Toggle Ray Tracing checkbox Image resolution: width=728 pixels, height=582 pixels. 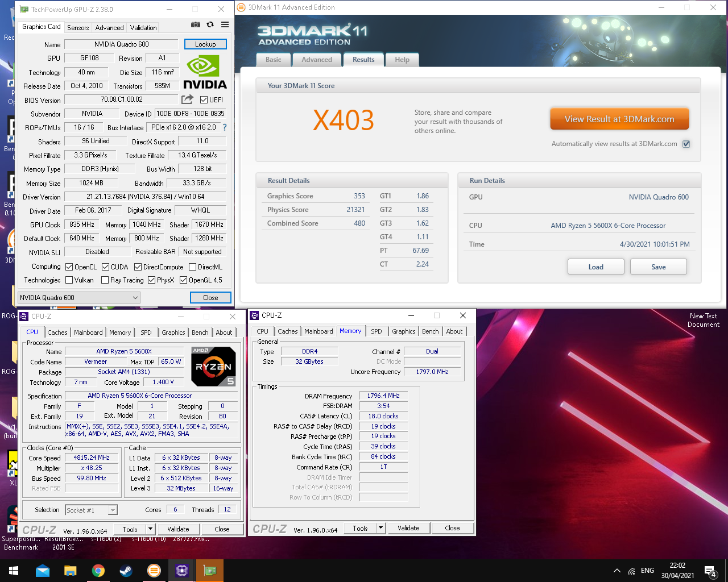(x=105, y=280)
